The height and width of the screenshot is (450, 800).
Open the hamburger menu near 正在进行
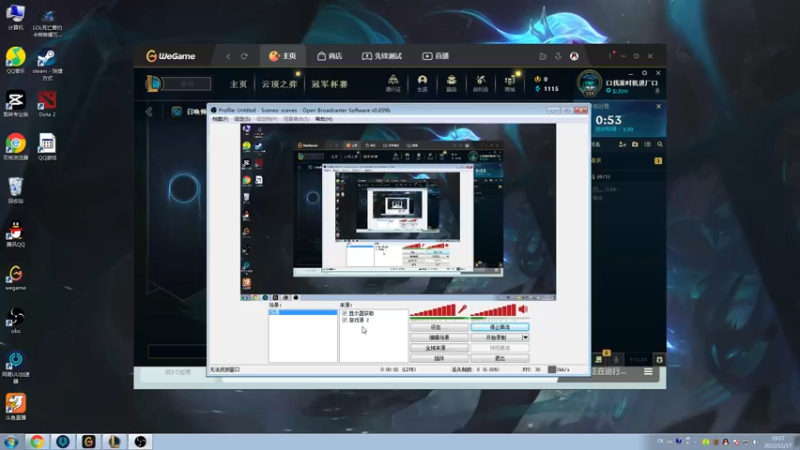click(648, 371)
